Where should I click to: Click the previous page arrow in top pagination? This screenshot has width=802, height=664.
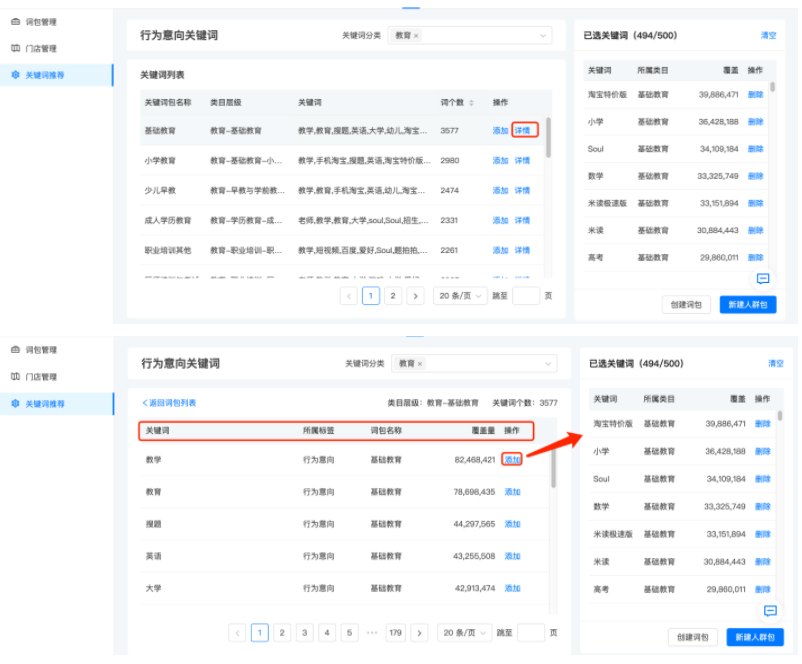[x=349, y=297]
